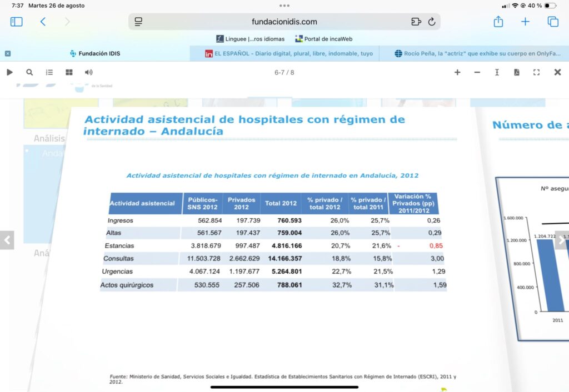This screenshot has width=569, height=392.
Task: Activate the text selection cursor tool
Action: tap(497, 72)
